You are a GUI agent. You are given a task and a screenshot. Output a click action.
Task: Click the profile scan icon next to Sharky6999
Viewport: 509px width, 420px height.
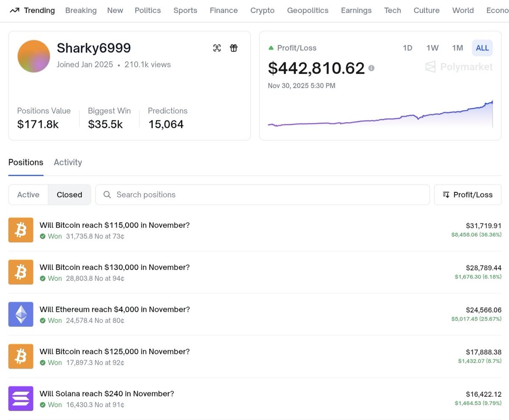217,48
